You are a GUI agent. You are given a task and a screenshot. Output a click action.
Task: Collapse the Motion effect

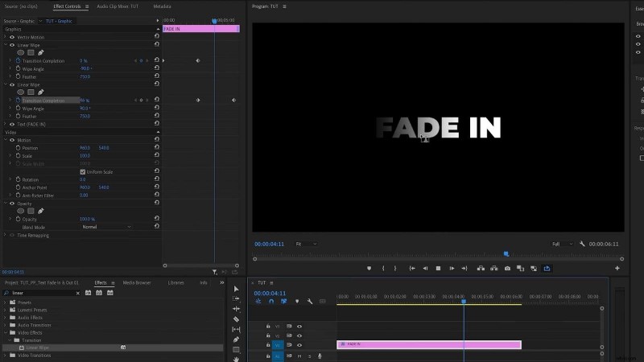click(x=6, y=140)
